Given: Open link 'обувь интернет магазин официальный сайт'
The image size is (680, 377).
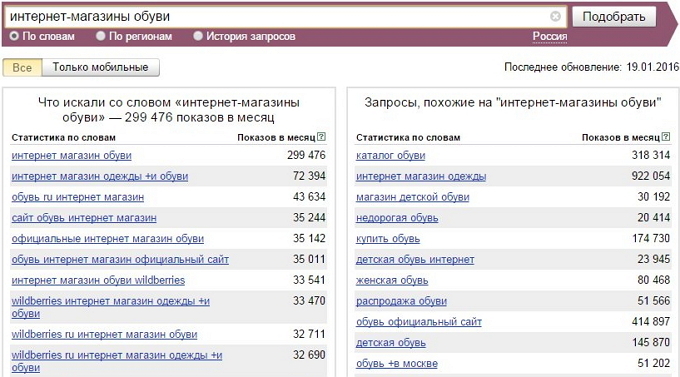Looking at the screenshot, I should [x=120, y=259].
